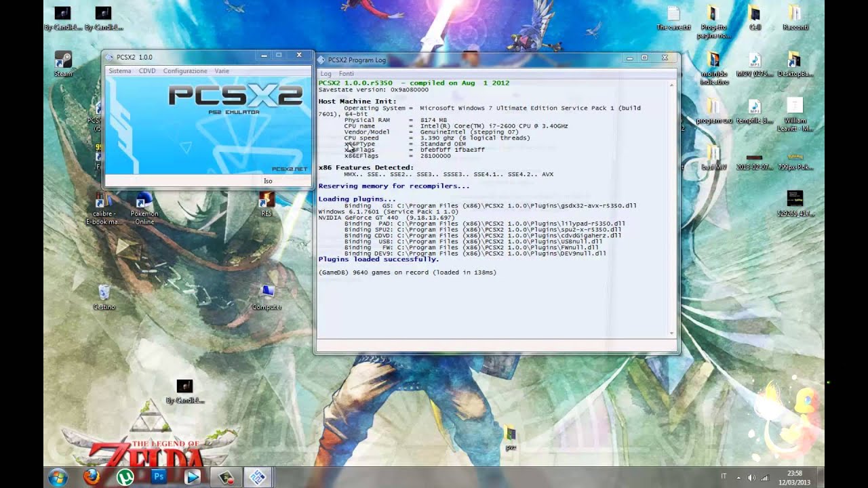This screenshot has height=488, width=868.
Task: Select the 529265_417 image file icon
Action: click(795, 203)
